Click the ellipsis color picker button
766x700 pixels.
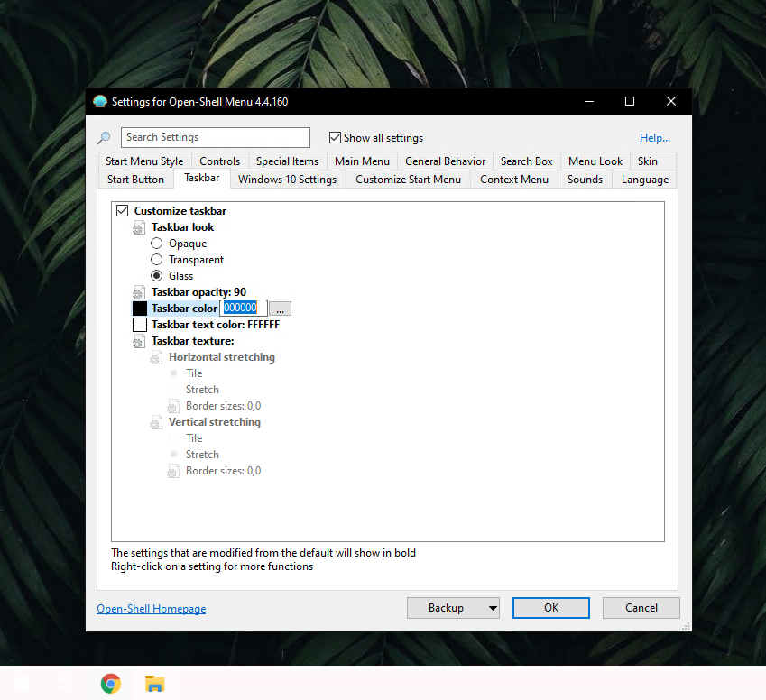click(x=280, y=309)
